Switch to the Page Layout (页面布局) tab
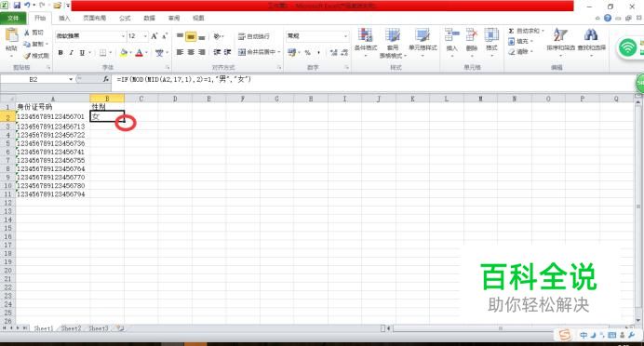This screenshot has height=346, width=644. click(x=95, y=18)
